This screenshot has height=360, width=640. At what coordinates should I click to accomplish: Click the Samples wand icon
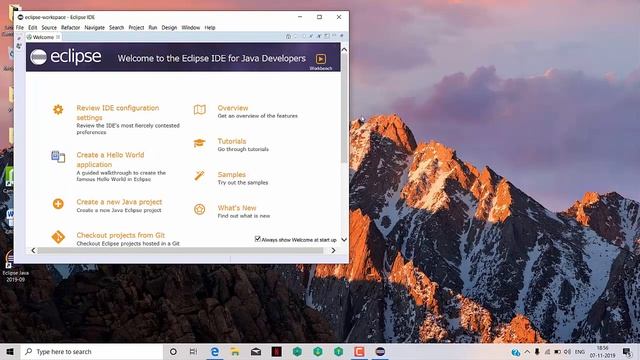point(200,176)
